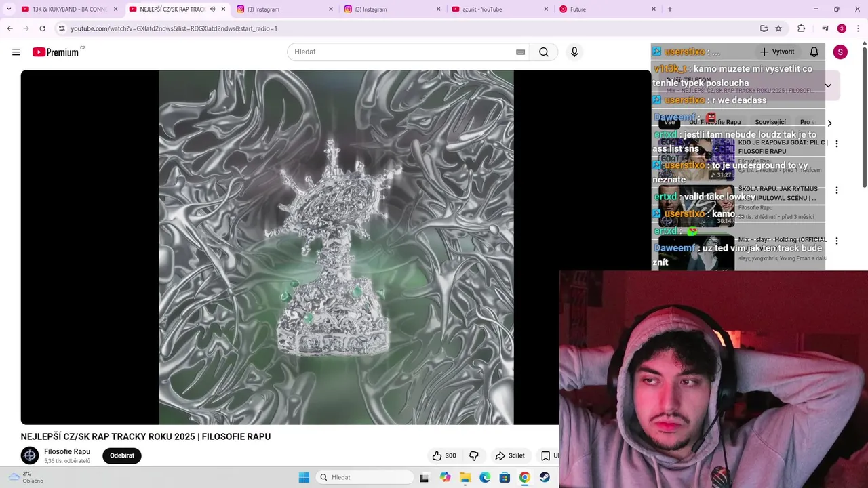Open options for KDO JE RAPOVEJ GOAT video
This screenshot has height=488, width=868.
point(837,144)
